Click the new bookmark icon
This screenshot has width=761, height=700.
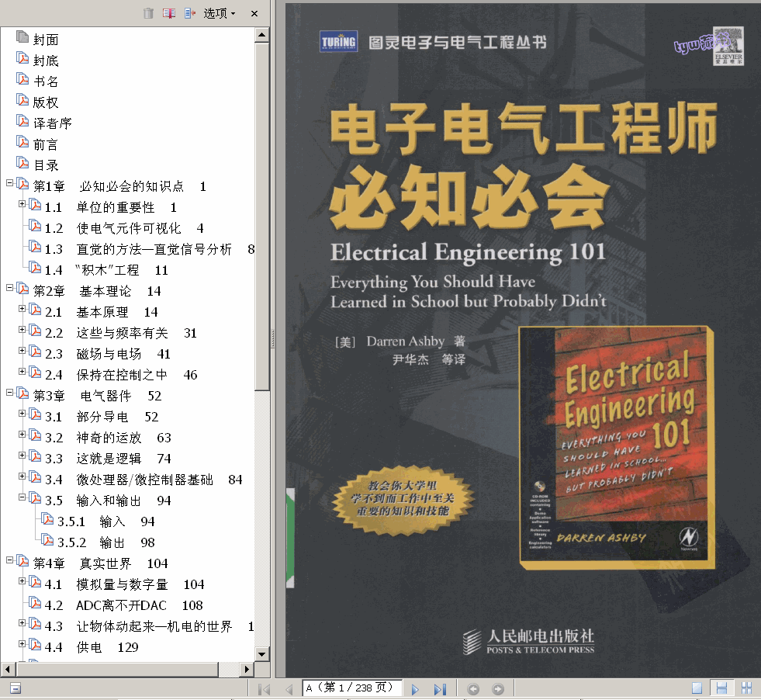coord(169,13)
